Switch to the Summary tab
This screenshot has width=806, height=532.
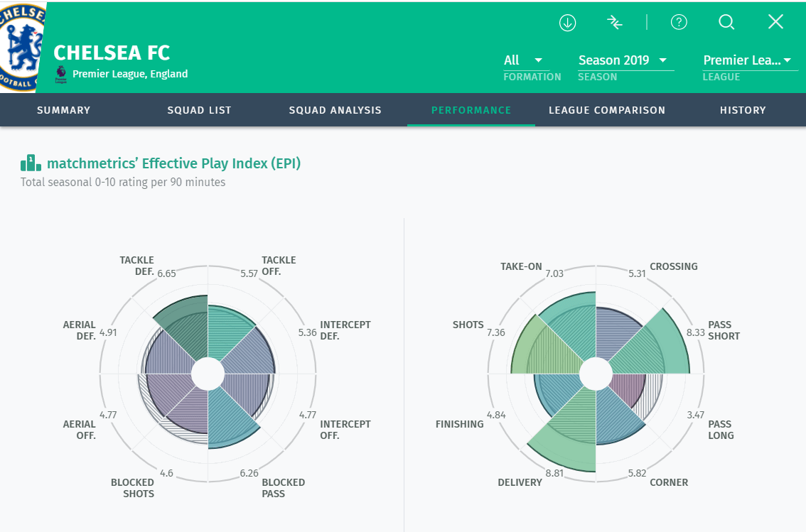64,110
